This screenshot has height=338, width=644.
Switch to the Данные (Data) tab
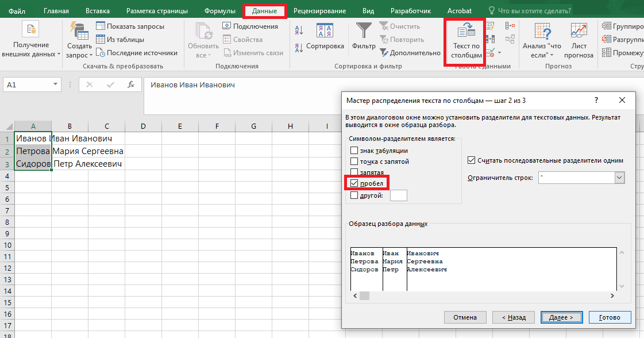click(264, 11)
